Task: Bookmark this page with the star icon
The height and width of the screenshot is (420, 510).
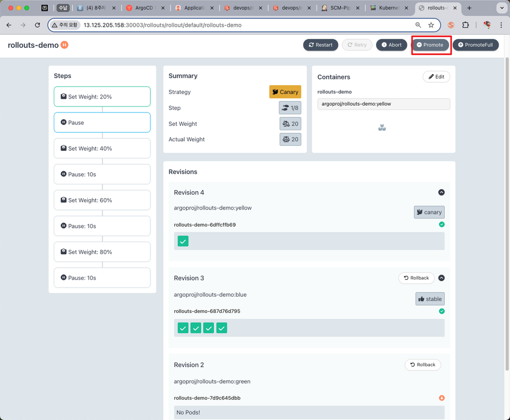Action: 431,25
